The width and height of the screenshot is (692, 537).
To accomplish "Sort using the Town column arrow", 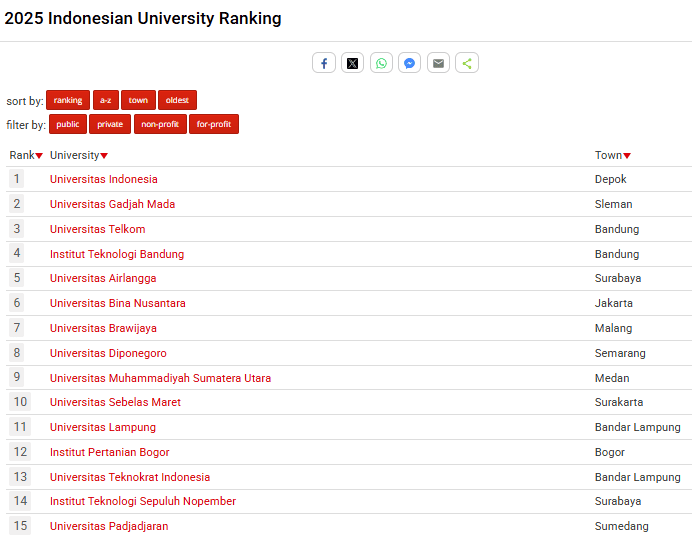I will (x=627, y=156).
